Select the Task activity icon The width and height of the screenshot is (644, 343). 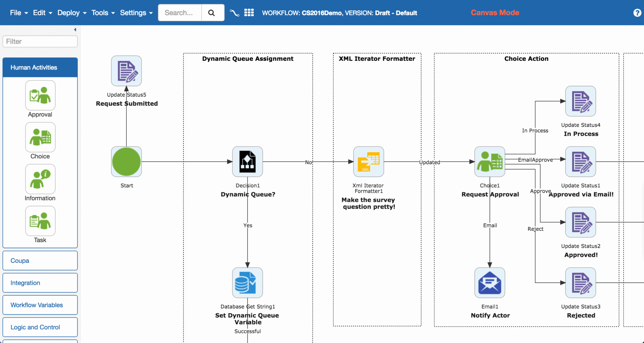coord(40,221)
